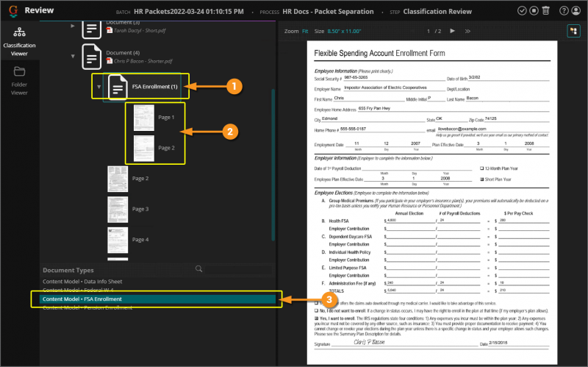
Task: Select the Page 3 thumbnail
Action: coord(118,209)
